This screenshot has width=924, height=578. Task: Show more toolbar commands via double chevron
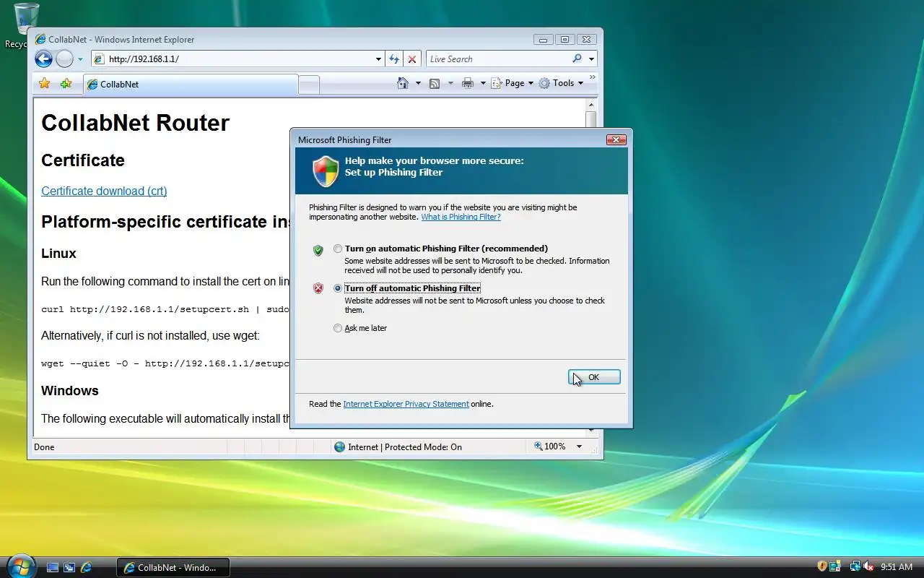point(593,77)
